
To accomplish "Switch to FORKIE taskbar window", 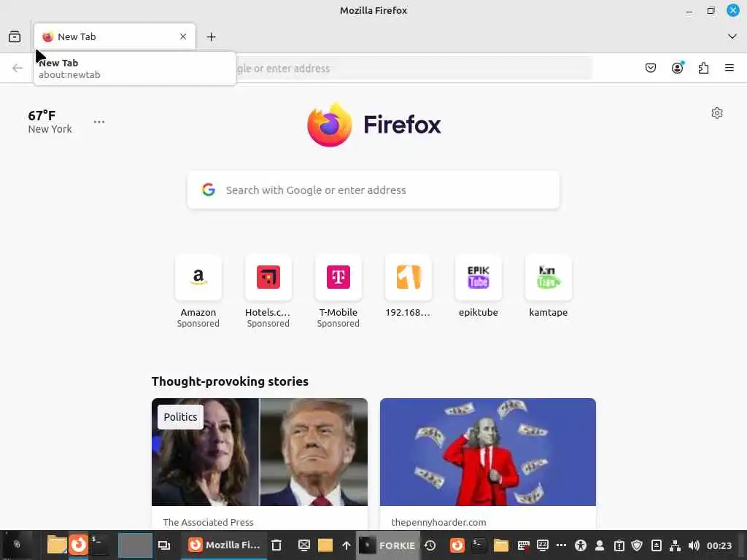I will [388, 545].
